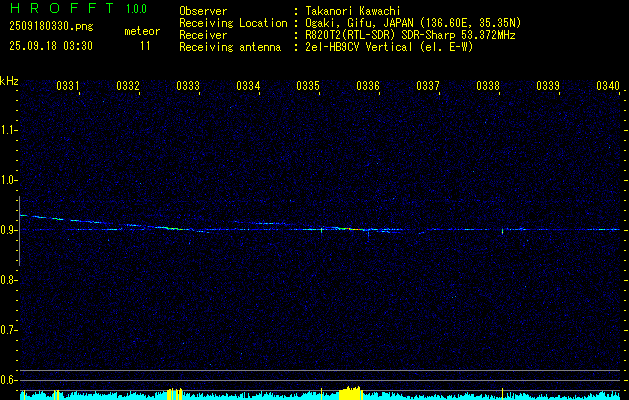This screenshot has height=400, width=629.
Task: Click the 2509180330.png file name
Action: [50, 27]
